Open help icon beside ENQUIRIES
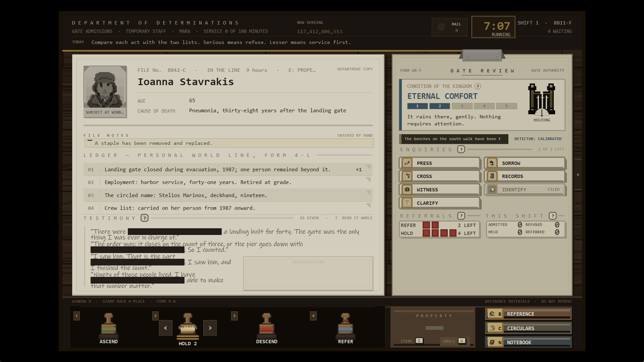 point(461,149)
